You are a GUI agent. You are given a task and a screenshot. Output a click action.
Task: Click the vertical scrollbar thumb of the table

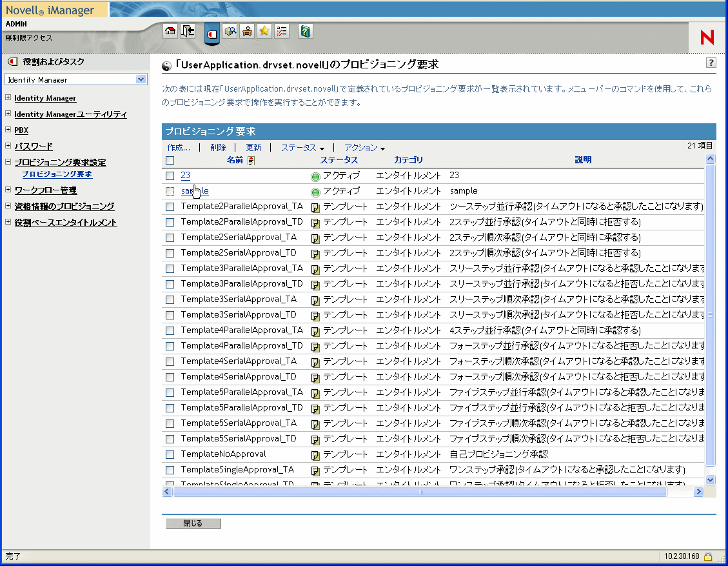pos(710,314)
